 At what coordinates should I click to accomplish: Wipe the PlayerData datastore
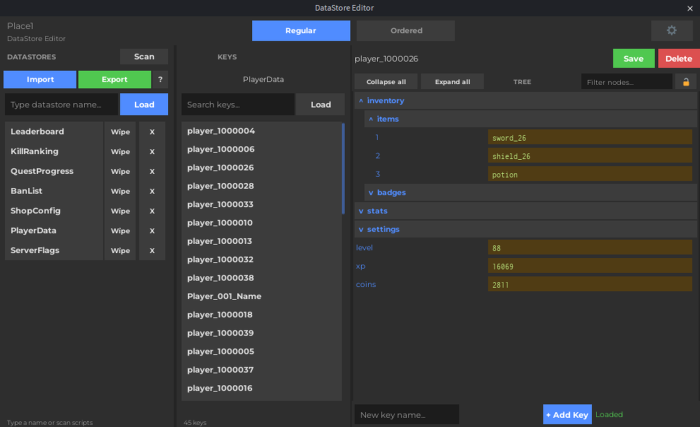point(120,230)
